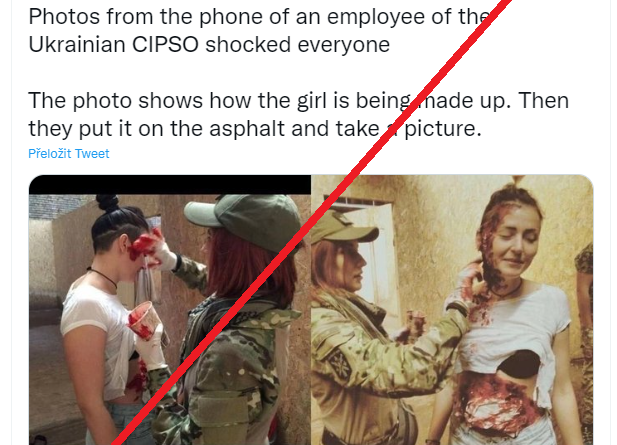The width and height of the screenshot is (617, 445).
Task: Click the red diagonal strike-through line
Action: tap(311, 220)
